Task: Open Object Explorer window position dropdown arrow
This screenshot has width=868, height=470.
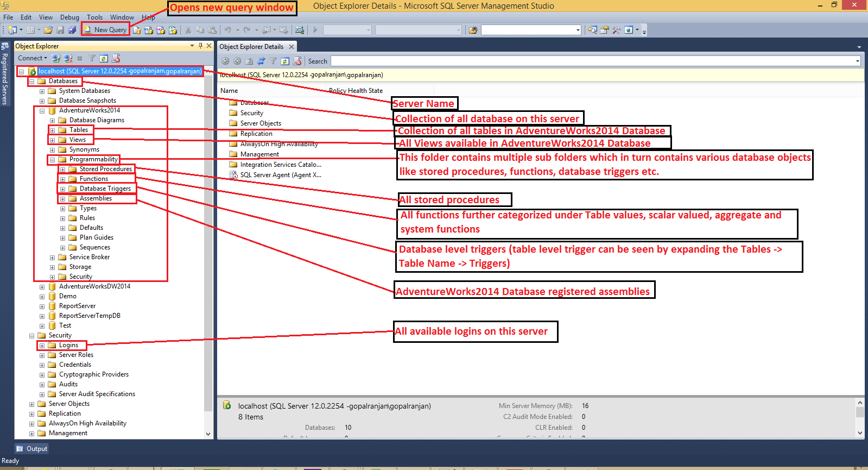Action: click(x=192, y=46)
